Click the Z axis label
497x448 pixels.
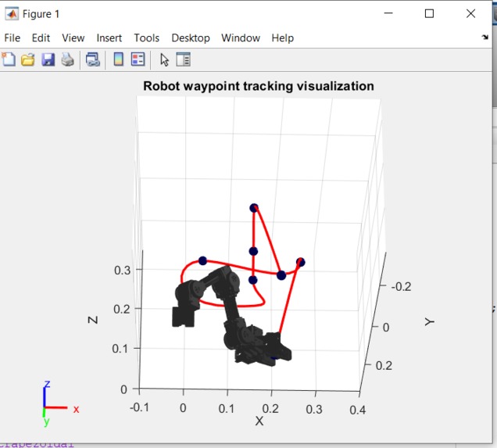pos(92,320)
